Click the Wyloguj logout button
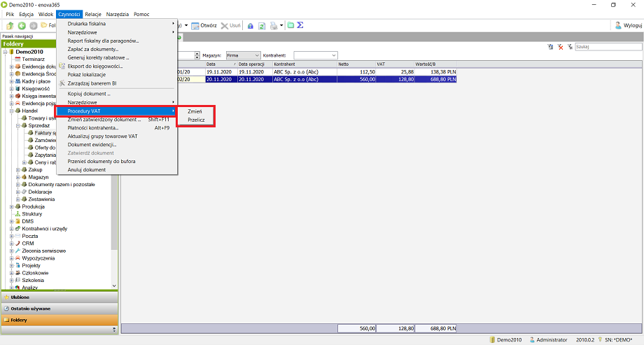Viewport: 644px width, 345px height. click(x=629, y=25)
